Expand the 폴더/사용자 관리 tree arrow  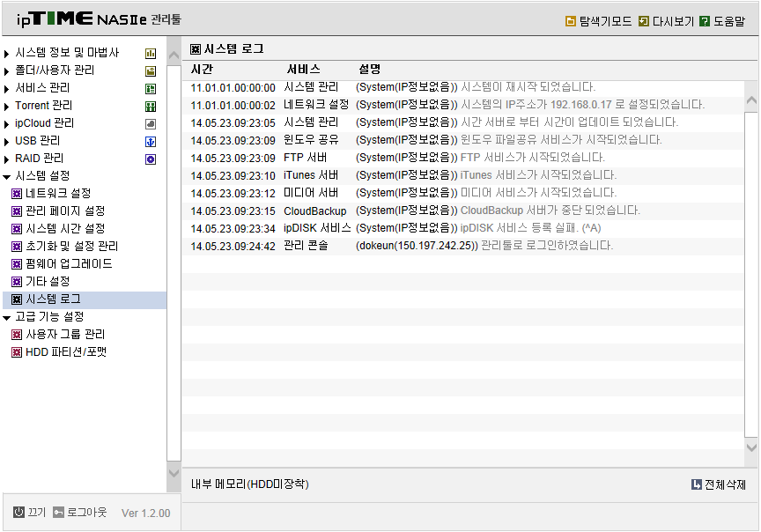click(x=6, y=71)
